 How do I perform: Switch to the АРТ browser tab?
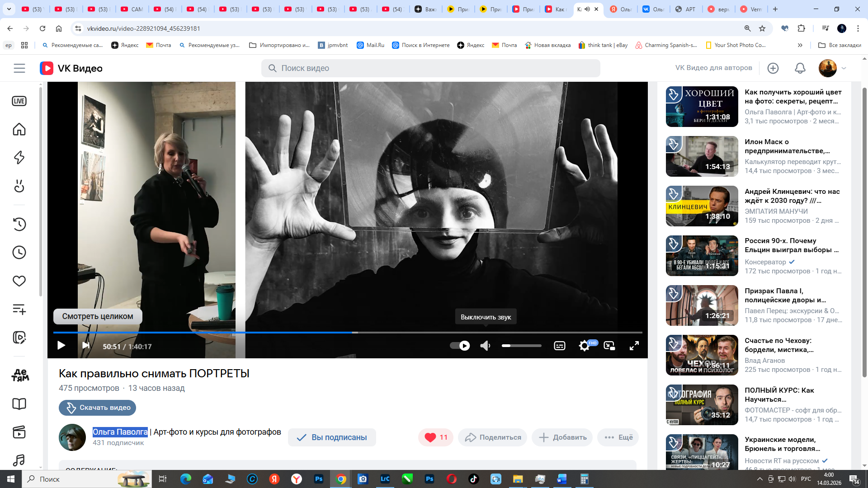coord(685,9)
